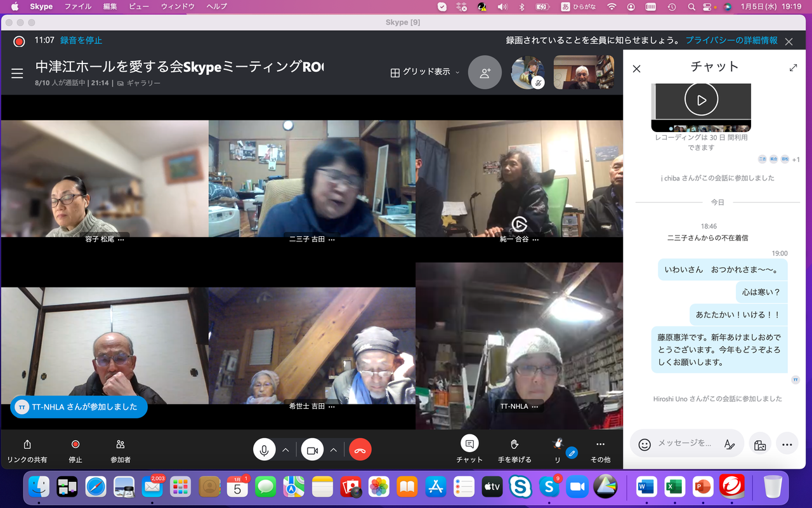The height and width of the screenshot is (508, 812).
Task: Launch Safari from the Dock
Action: (96, 486)
